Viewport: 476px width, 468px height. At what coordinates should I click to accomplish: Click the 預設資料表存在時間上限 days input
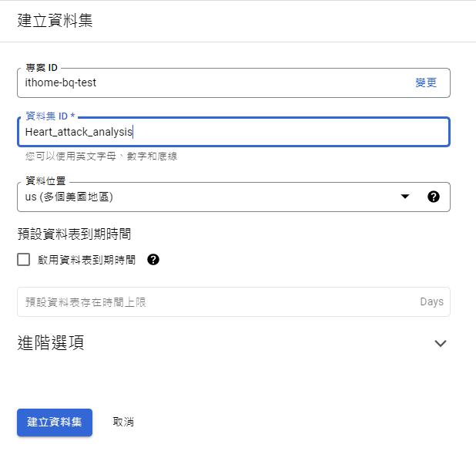tap(216, 302)
